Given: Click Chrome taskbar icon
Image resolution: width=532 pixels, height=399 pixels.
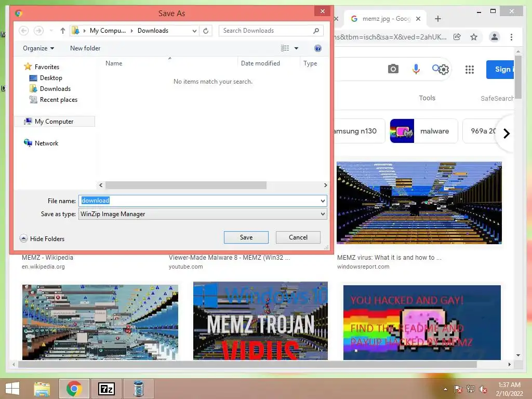Looking at the screenshot, I should (x=74, y=389).
